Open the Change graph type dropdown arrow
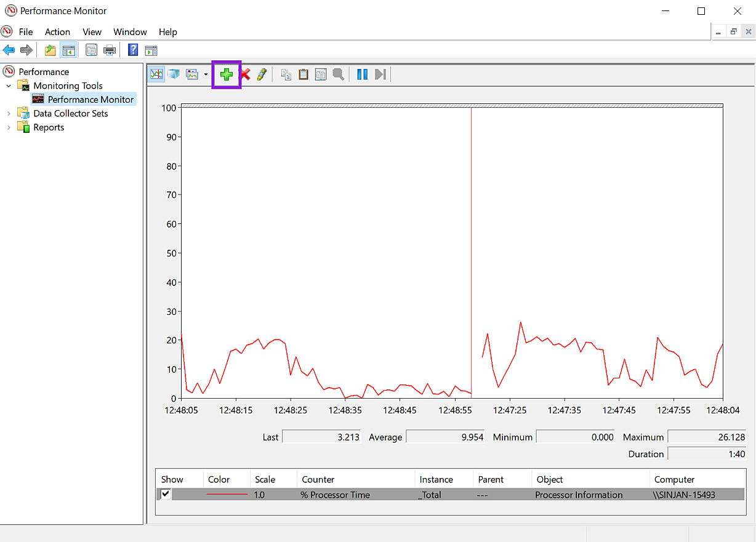Screen dimensions: 756x542 (x=206, y=74)
